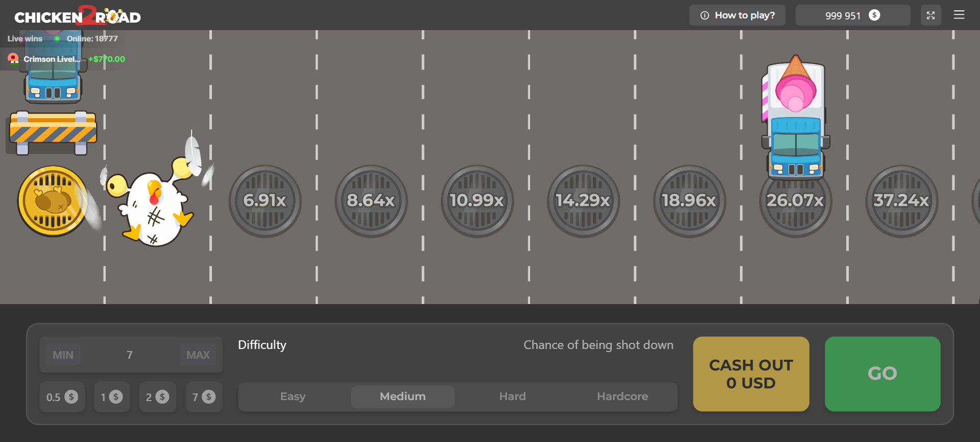Click the ice cream truck
Image resolution: width=980 pixels, height=442 pixels.
795,118
